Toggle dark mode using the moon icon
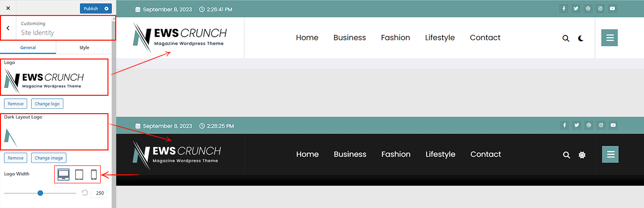This screenshot has height=208, width=644. click(581, 38)
